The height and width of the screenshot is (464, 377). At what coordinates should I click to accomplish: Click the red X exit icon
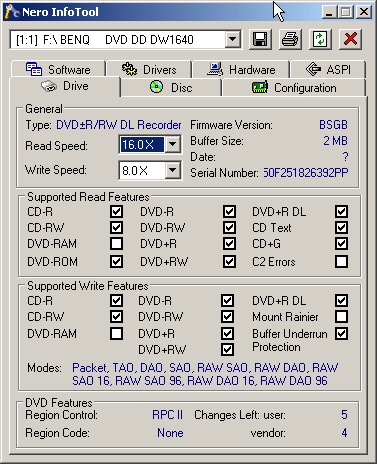click(350, 40)
